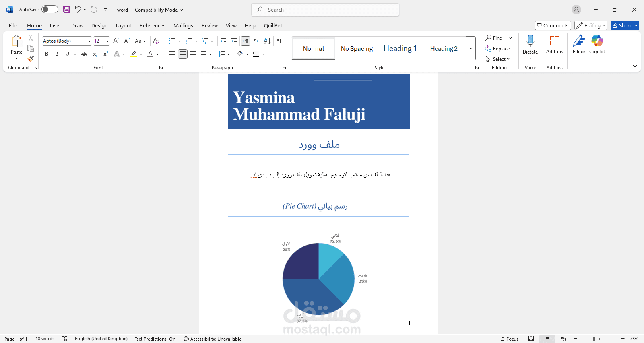Screen dimensions: 644x343
Task: Expand the Styles gallery
Action: (471, 48)
